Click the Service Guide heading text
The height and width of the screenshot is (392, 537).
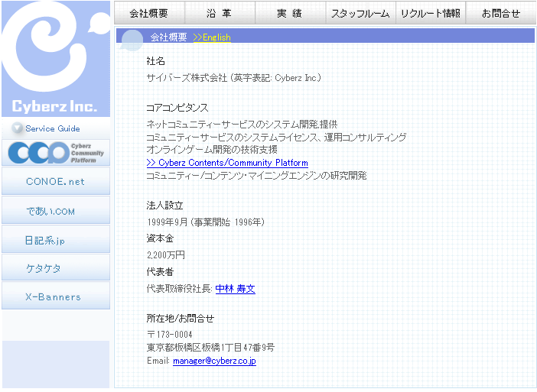click(53, 128)
